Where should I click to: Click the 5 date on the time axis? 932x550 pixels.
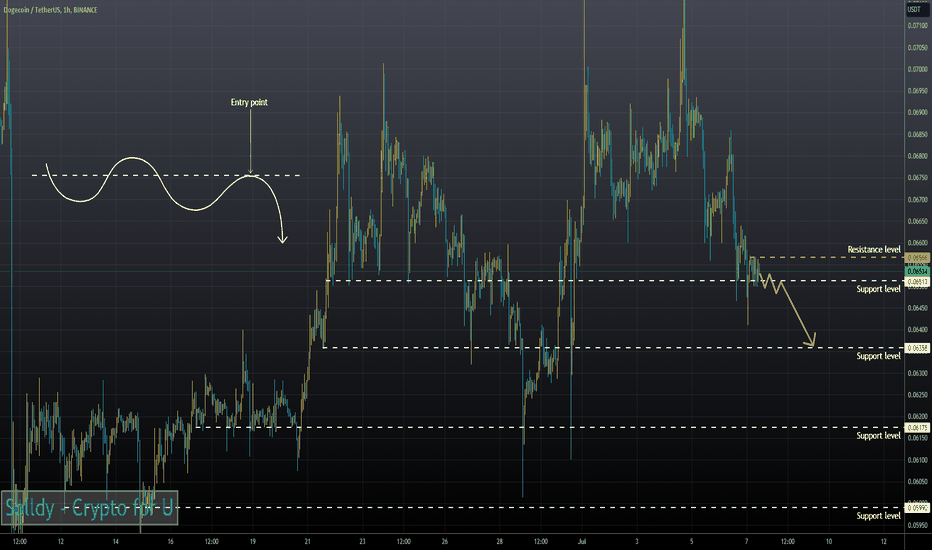pyautogui.click(x=691, y=542)
